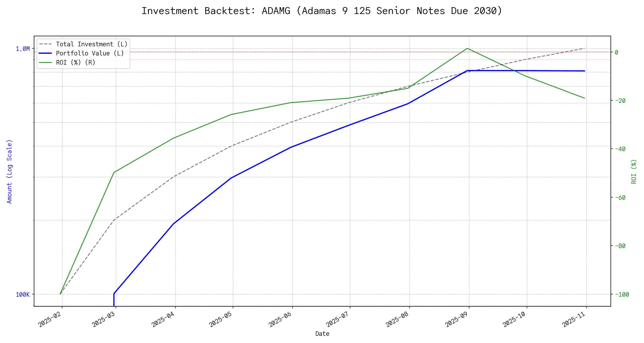Click the 2025-11 date tick label
Screen dimensions: 644x343
pos(573,319)
